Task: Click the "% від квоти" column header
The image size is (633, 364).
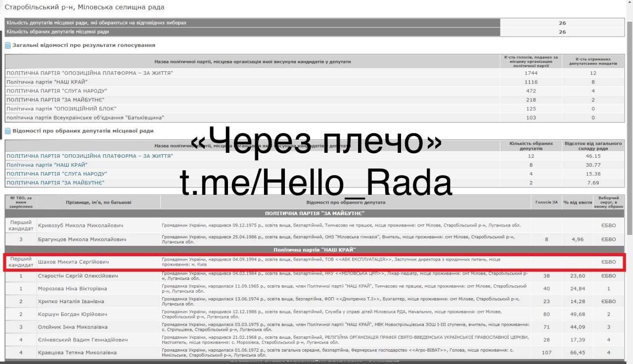Action: [x=577, y=202]
